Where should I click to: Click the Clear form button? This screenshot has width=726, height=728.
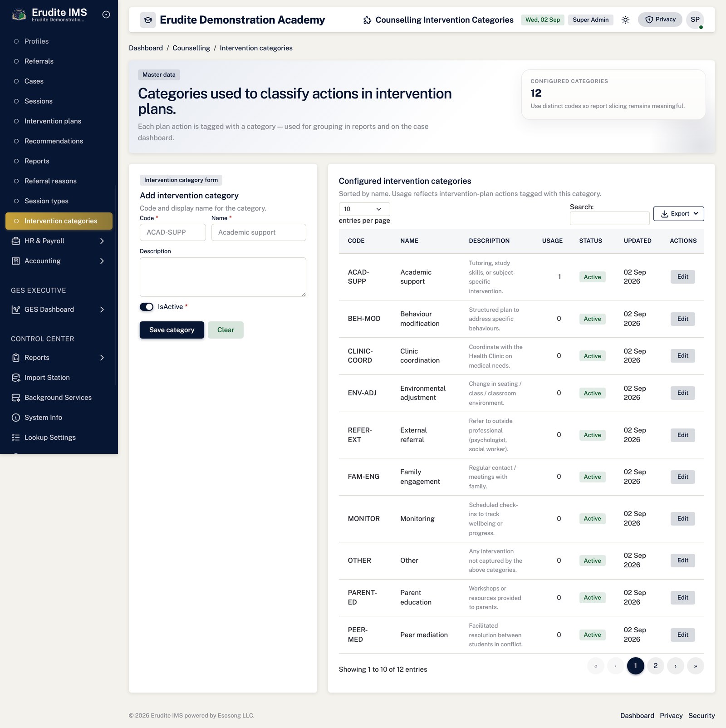pos(226,330)
